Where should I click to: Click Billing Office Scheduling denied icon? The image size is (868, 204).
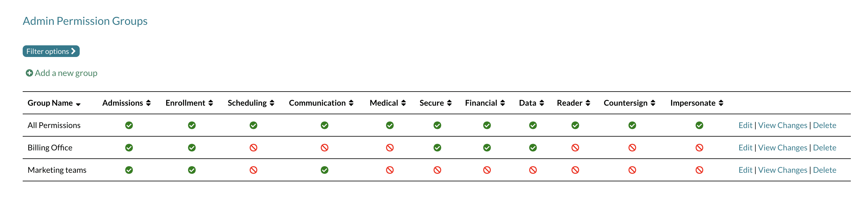[253, 148]
